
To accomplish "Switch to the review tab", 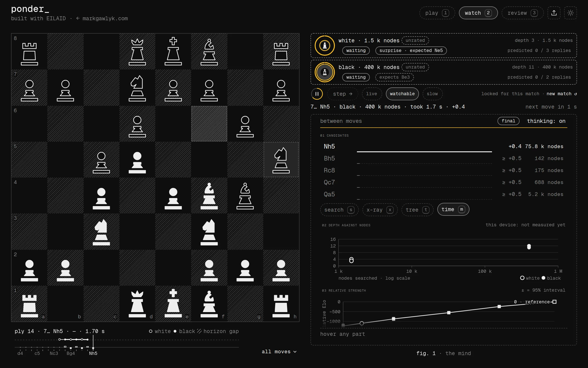I will (522, 13).
